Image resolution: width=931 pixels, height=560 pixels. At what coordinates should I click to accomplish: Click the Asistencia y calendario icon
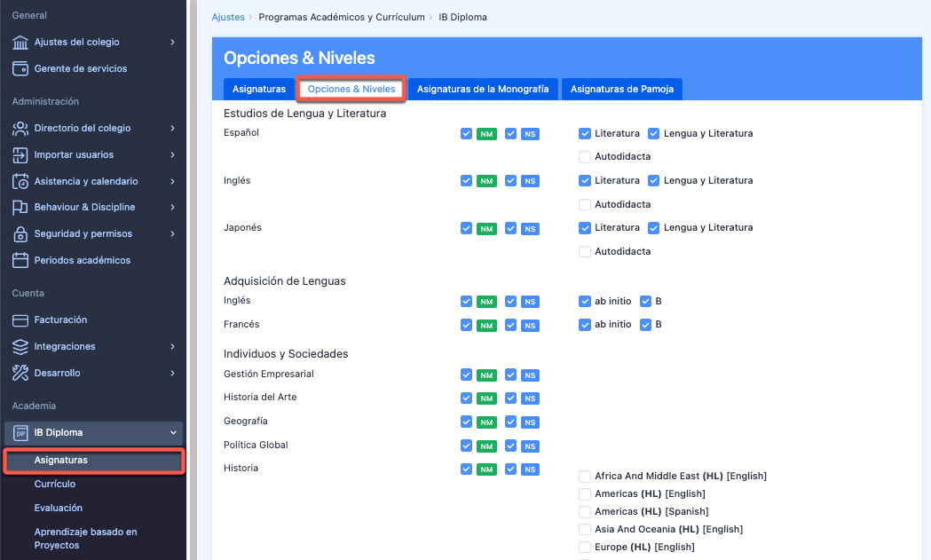[x=20, y=182]
